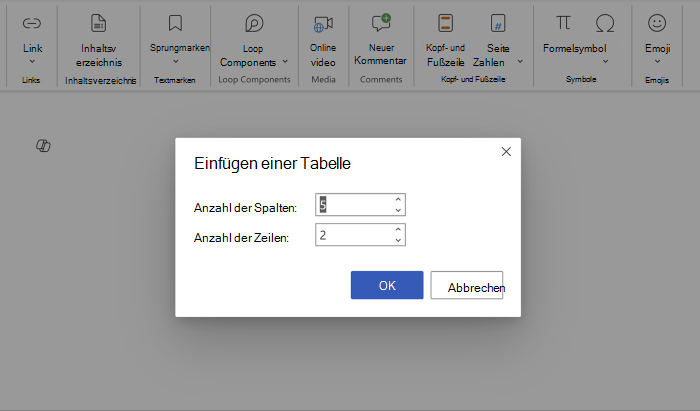Insert an Online video via its icon
The image size is (700, 411).
(323, 24)
